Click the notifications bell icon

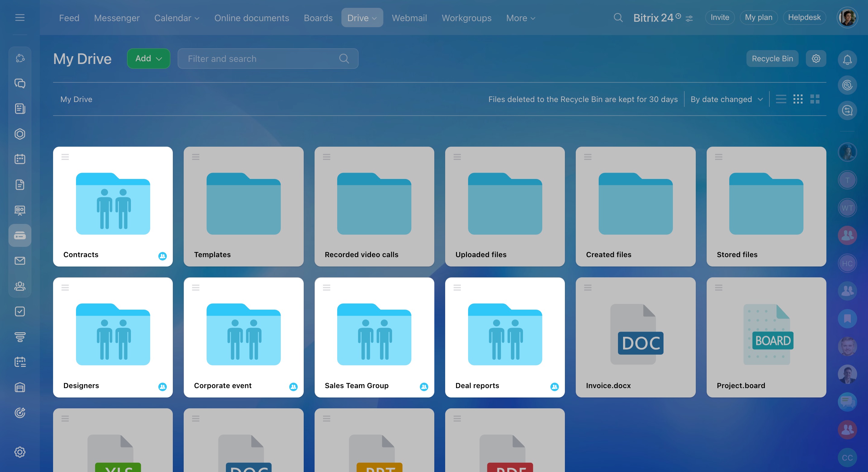tap(847, 60)
